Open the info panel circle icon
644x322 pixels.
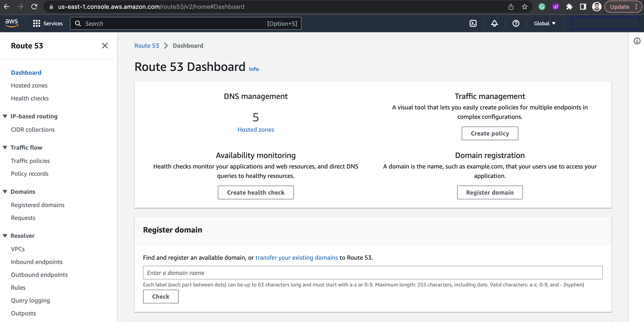pos(637,41)
